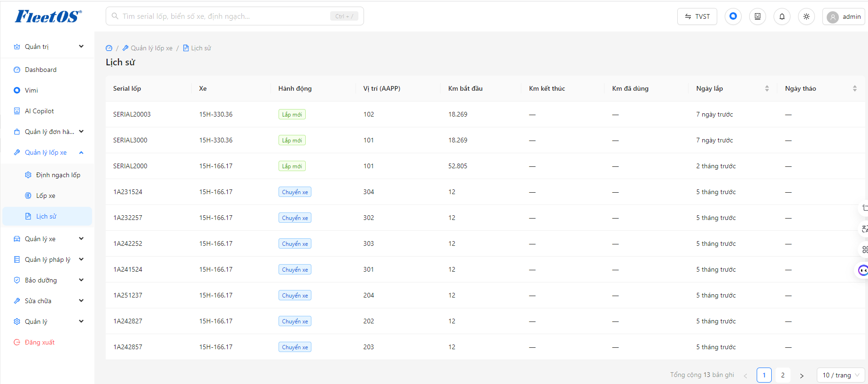Open the notifications bell
The height and width of the screenshot is (384, 868).
click(x=782, y=16)
